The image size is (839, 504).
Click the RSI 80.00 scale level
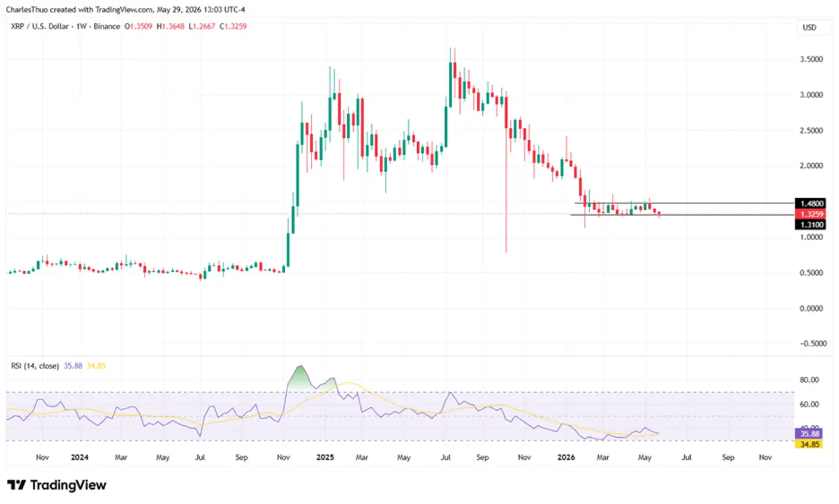[809, 380]
